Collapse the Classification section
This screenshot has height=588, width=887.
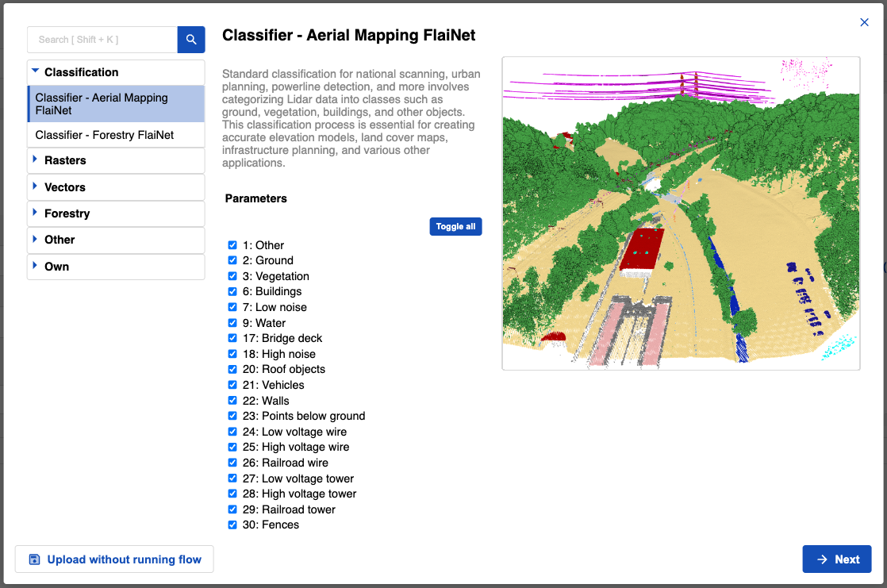116,72
